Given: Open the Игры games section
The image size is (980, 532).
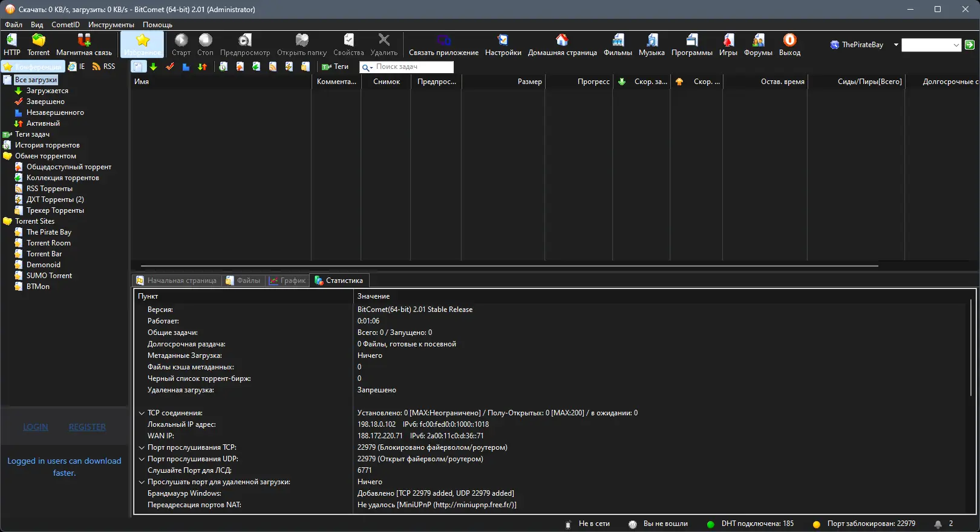Looking at the screenshot, I should (x=728, y=44).
